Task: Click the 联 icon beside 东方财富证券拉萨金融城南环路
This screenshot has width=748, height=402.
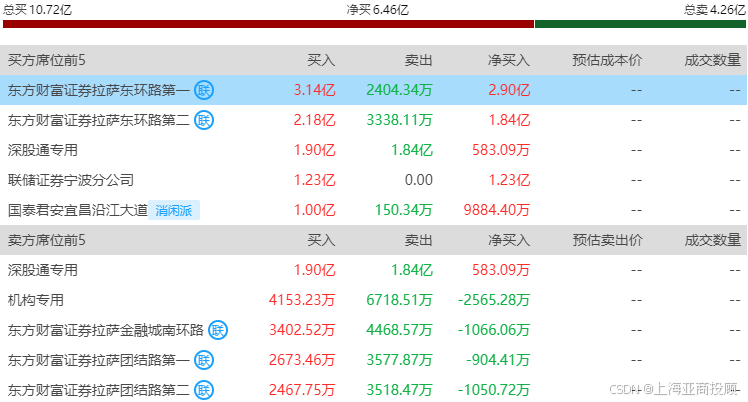Action: click(x=218, y=330)
